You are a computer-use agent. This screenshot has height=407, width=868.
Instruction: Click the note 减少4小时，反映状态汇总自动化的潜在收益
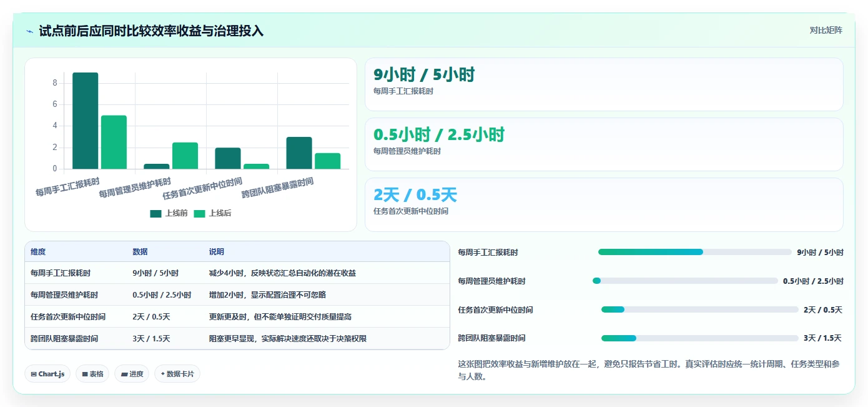tap(282, 273)
